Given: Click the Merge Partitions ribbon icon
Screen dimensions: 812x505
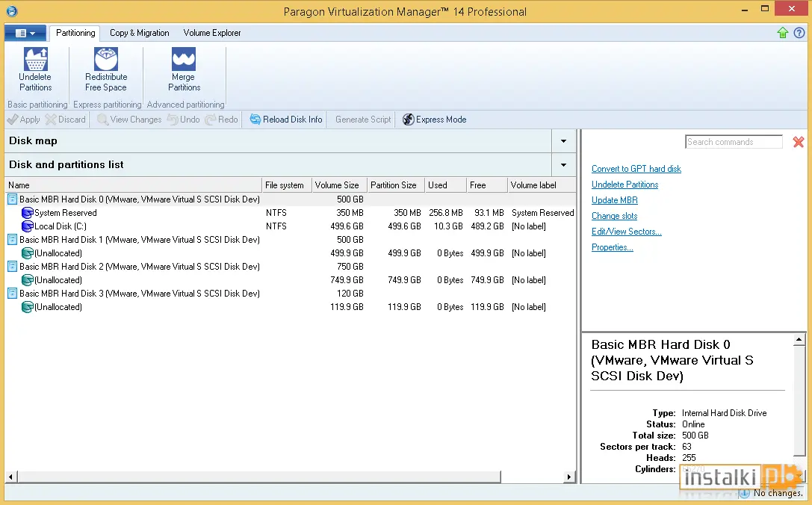Looking at the screenshot, I should point(184,59).
